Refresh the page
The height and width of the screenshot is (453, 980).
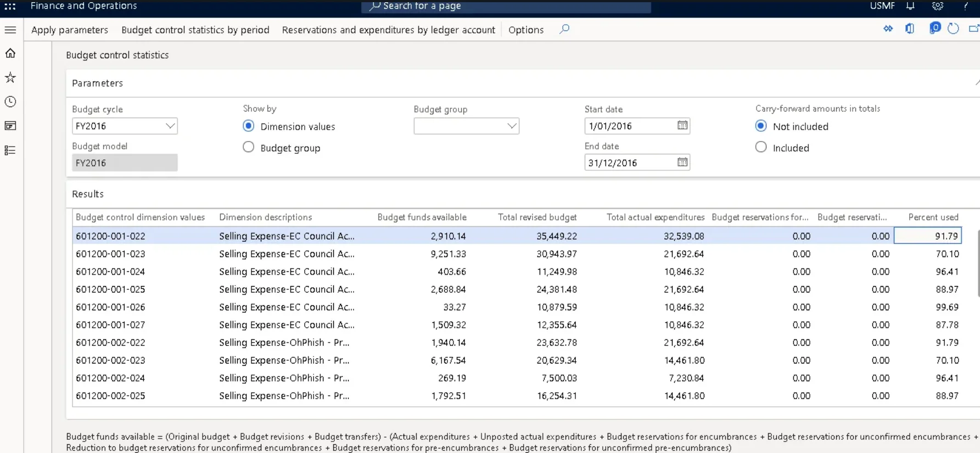953,29
